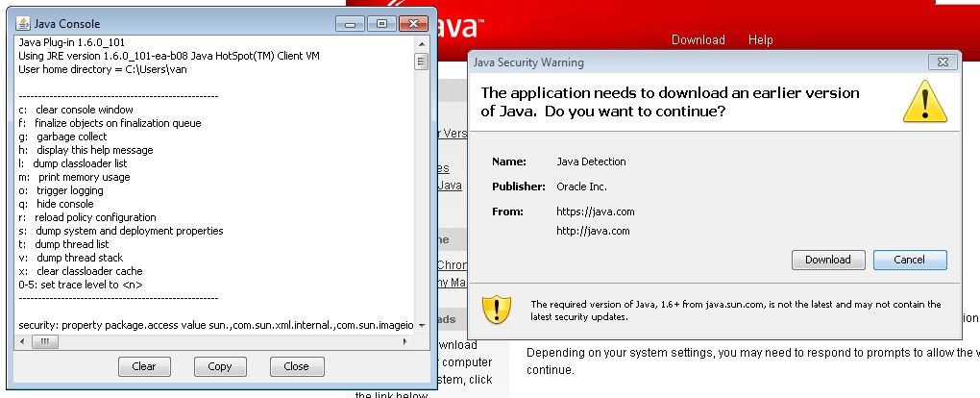Image resolution: width=980 pixels, height=398 pixels.
Task: Click the horizontal scrollbar thumb in console
Action: pyautogui.click(x=45, y=340)
